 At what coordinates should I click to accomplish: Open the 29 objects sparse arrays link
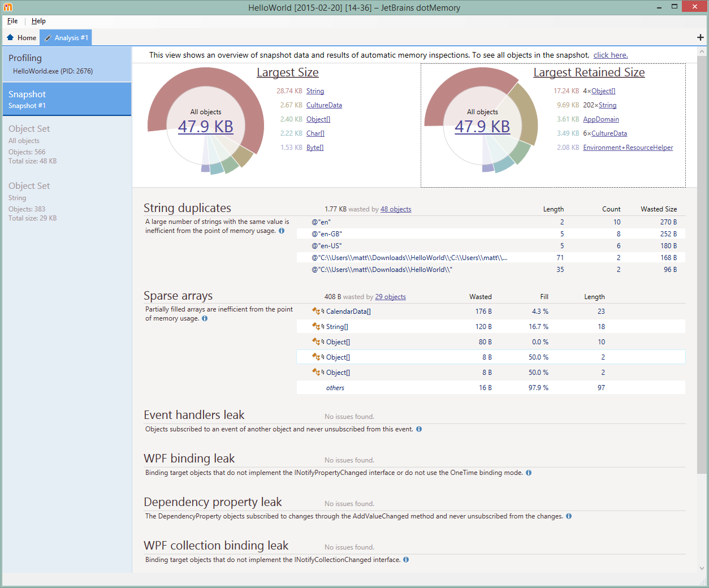pos(390,297)
